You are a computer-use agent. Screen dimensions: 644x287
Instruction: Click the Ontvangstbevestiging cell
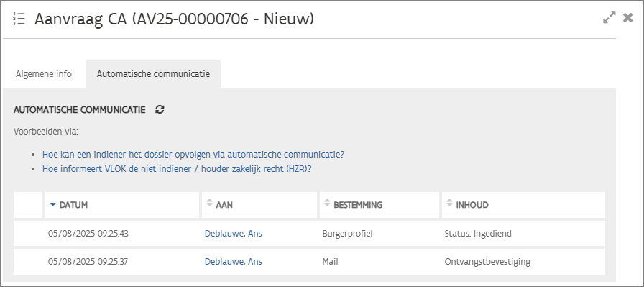[487, 262]
